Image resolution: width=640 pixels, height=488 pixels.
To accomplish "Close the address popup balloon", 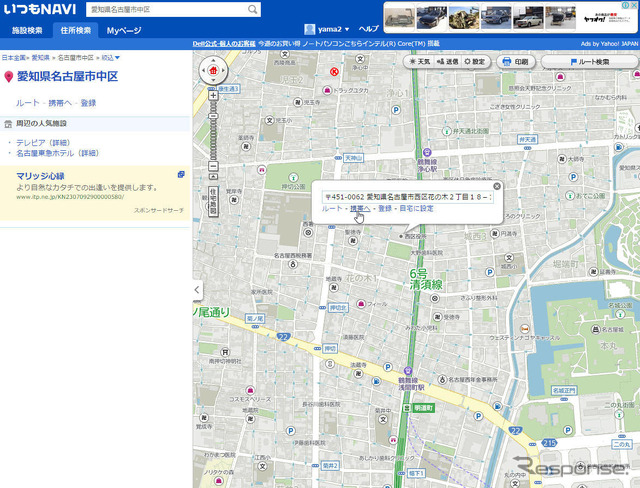I will (497, 186).
